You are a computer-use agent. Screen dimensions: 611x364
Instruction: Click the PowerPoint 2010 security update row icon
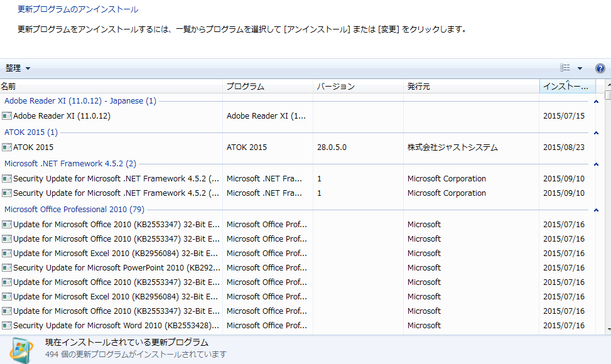7,268
